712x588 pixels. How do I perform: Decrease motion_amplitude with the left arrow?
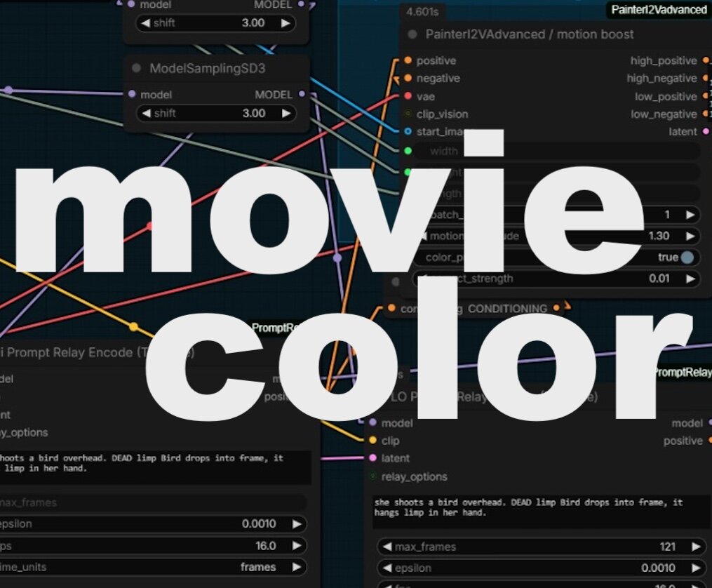(424, 236)
